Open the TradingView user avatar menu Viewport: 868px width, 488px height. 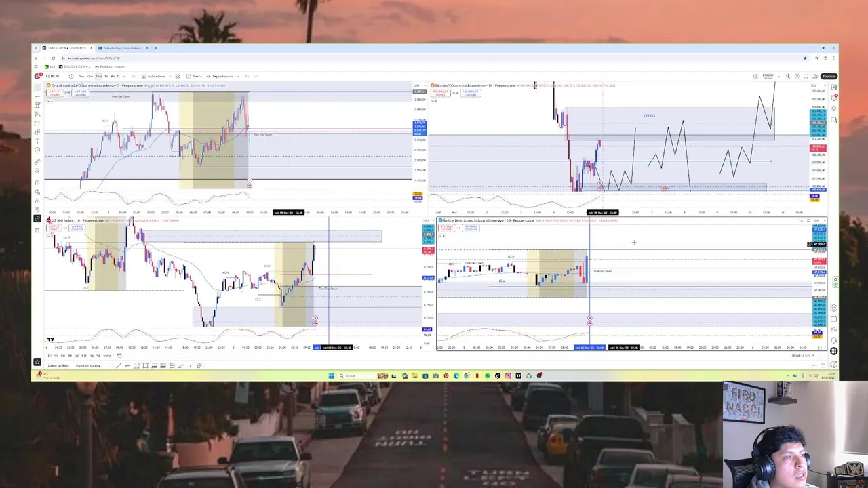[37, 76]
